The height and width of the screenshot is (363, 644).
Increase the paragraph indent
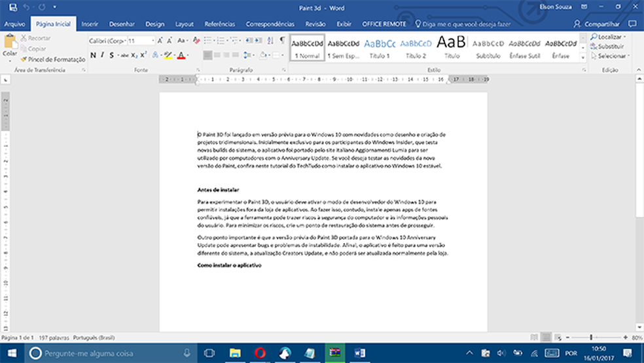[259, 40]
